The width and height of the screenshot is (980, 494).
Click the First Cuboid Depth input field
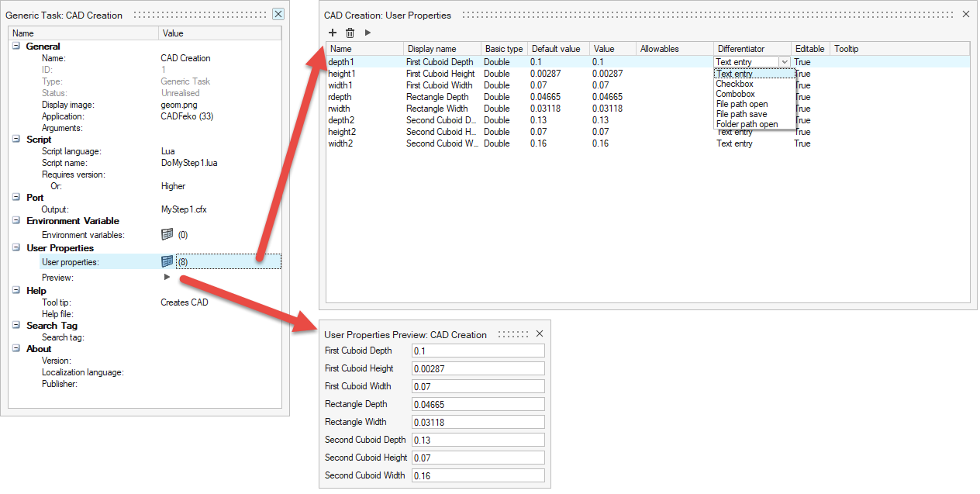tap(478, 351)
